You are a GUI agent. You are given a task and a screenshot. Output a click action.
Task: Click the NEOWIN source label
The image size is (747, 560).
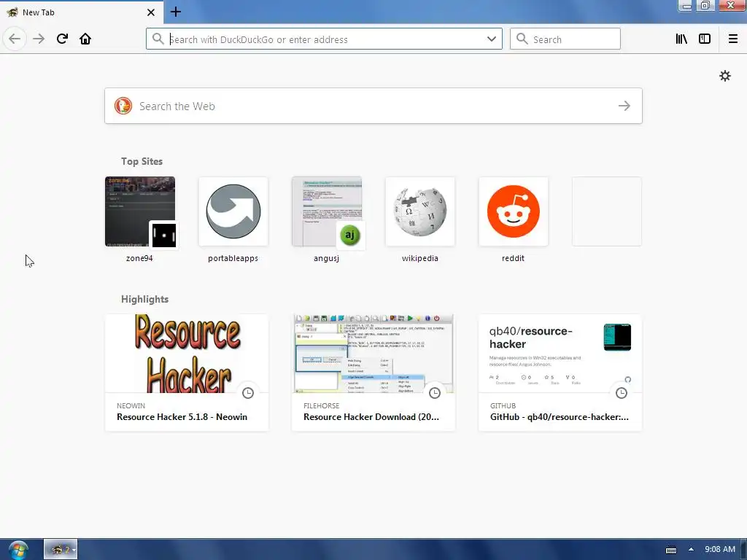click(131, 405)
